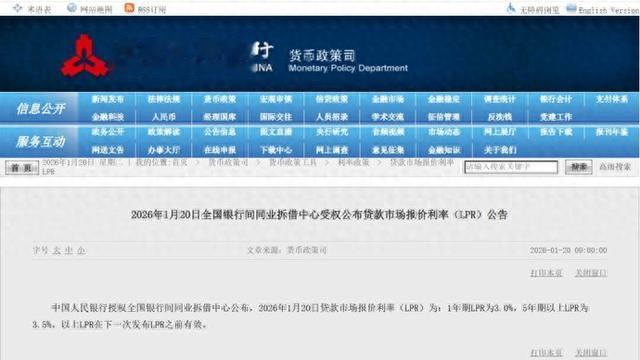Open the 支付体系 menu item

[x=612, y=99]
